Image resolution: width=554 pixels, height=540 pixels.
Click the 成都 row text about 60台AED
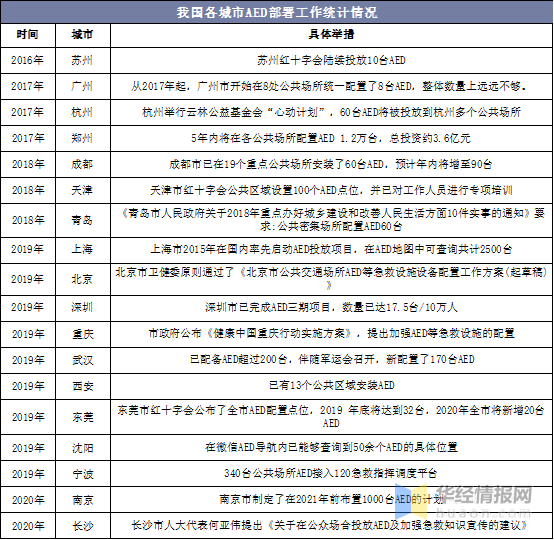point(330,164)
